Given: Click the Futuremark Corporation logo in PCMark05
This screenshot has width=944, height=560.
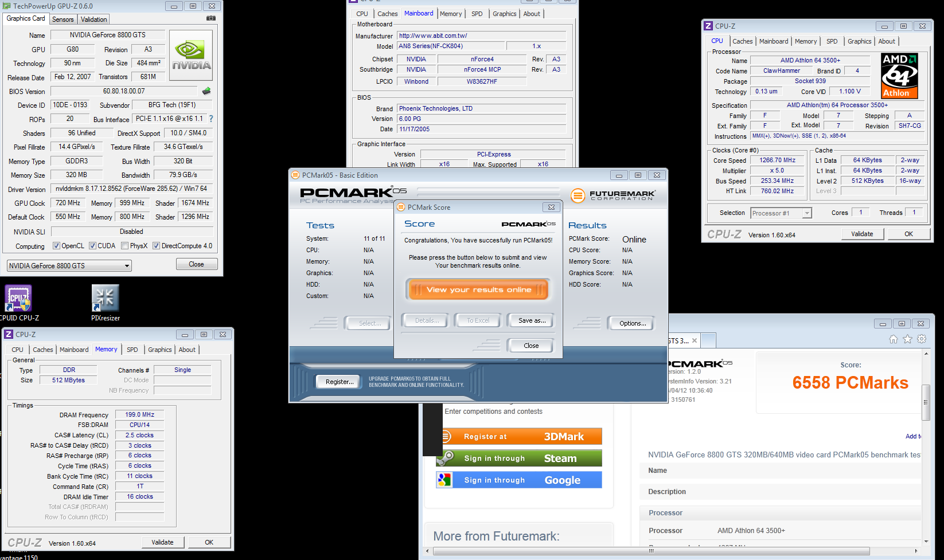Looking at the screenshot, I should [x=613, y=195].
